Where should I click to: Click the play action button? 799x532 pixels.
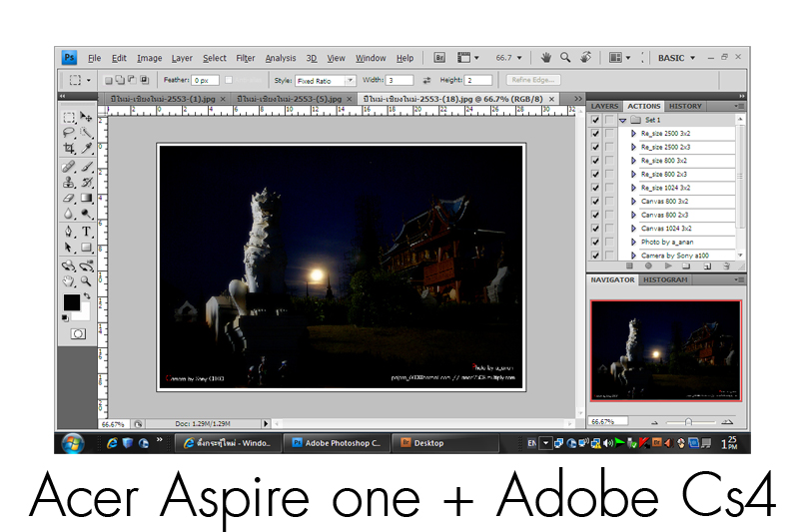point(667,266)
